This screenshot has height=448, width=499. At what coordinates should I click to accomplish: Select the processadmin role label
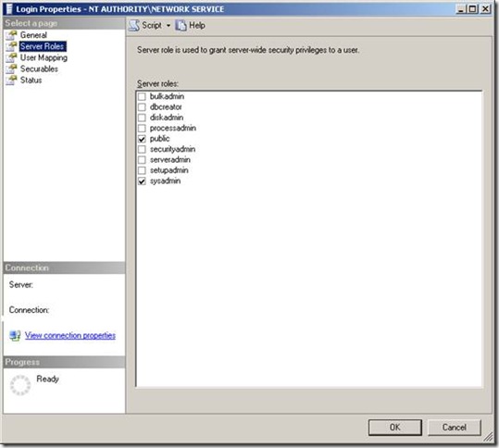coord(173,129)
